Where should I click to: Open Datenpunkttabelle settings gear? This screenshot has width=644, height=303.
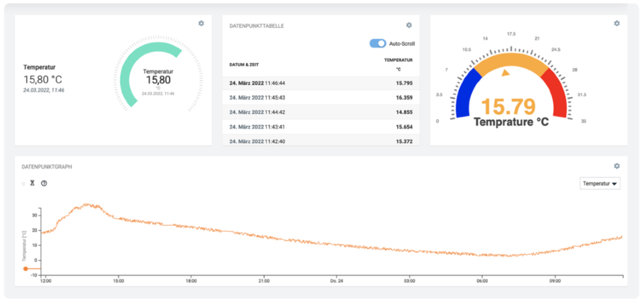point(409,25)
